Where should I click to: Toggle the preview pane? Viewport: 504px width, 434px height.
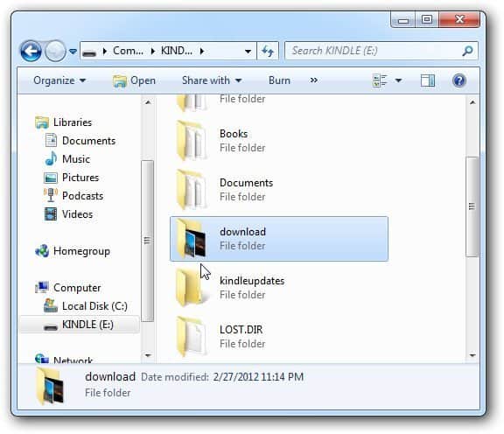(428, 80)
